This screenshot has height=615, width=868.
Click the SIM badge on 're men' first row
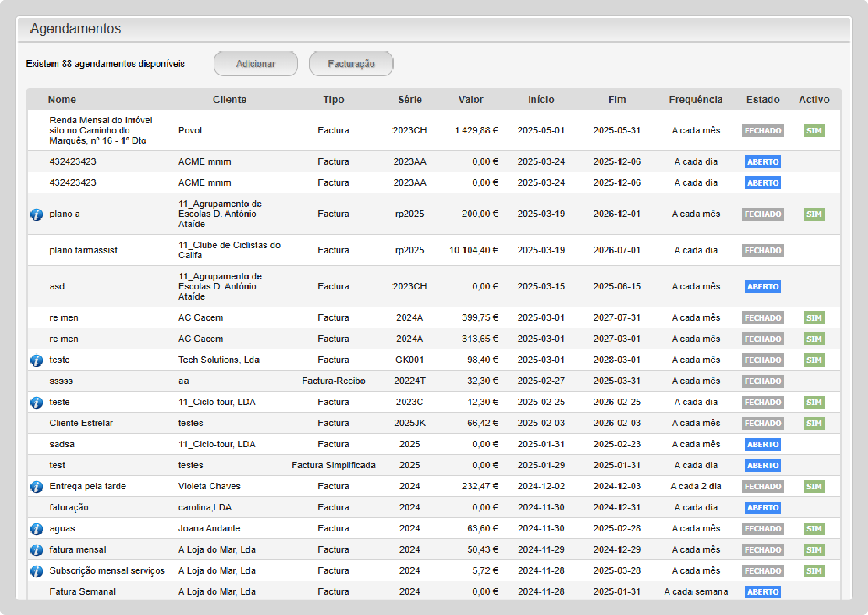click(813, 318)
